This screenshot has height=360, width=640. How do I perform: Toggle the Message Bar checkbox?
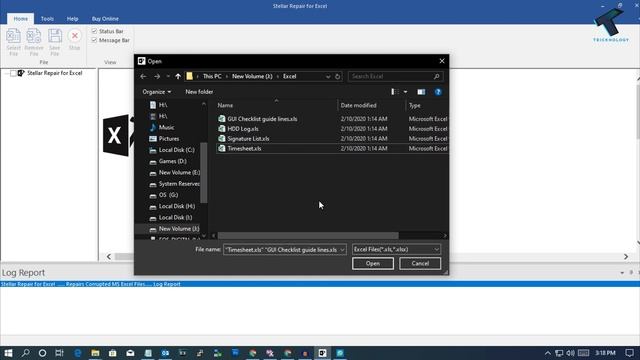(94, 40)
